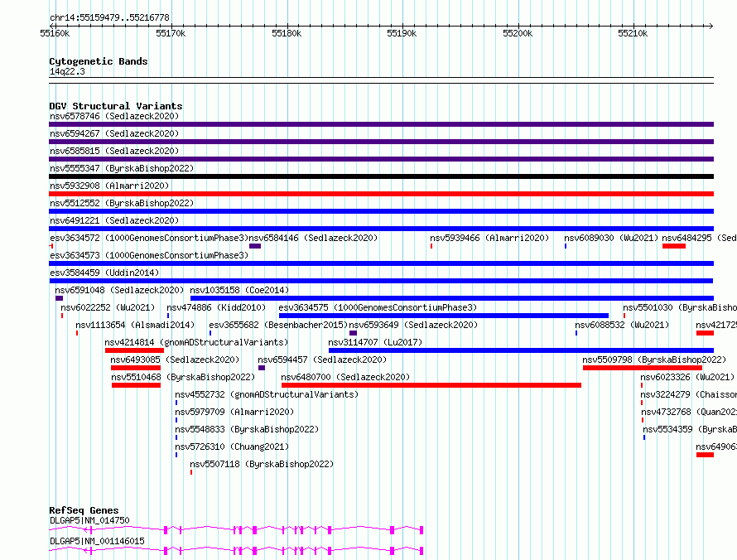Select esv3655682 (Besenbacher2015) label
Viewport: 737px width, 560px height.
tap(278, 325)
